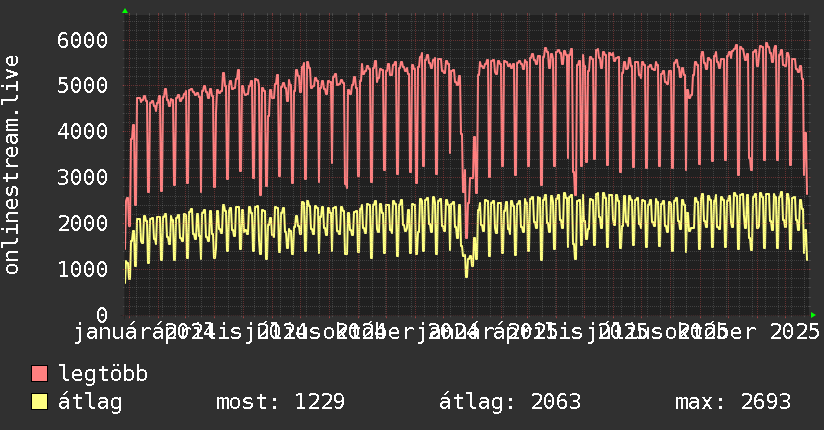Click the 'most: 1229' value
Screen dimensions: 824x430
click(x=280, y=402)
